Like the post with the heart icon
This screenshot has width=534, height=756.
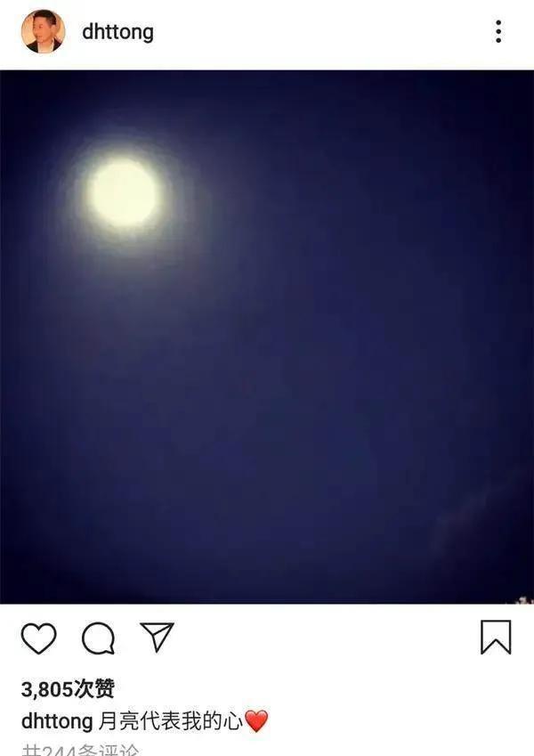click(x=39, y=638)
